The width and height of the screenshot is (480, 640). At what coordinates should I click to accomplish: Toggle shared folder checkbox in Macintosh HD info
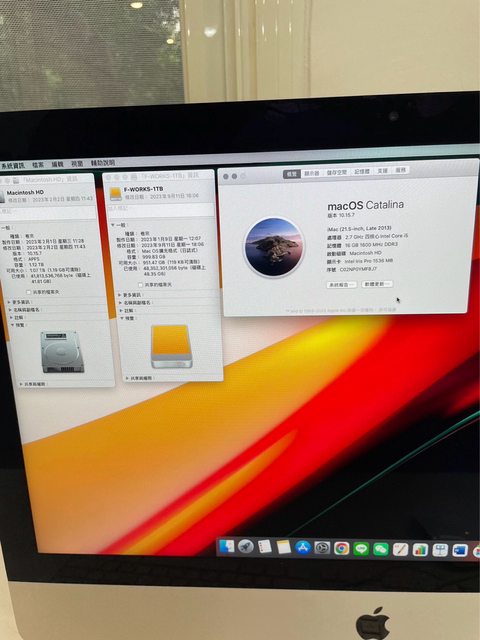[29, 292]
